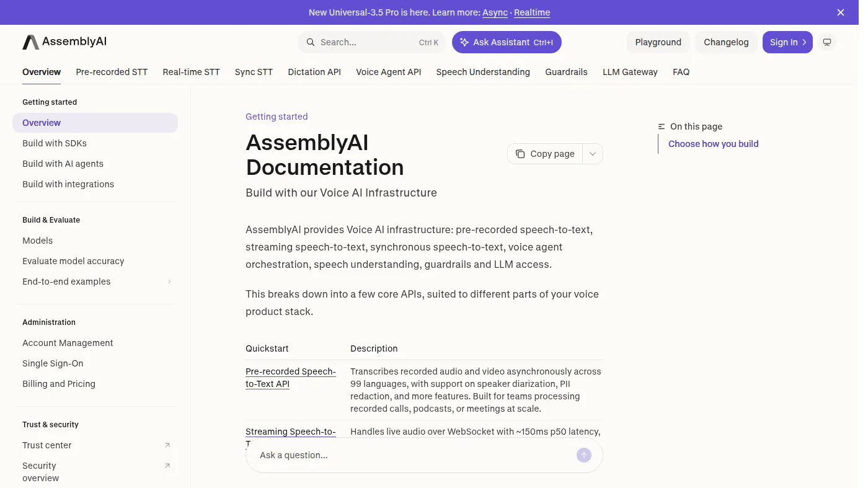Switch to the Pre-recorded STT tab

(112, 72)
